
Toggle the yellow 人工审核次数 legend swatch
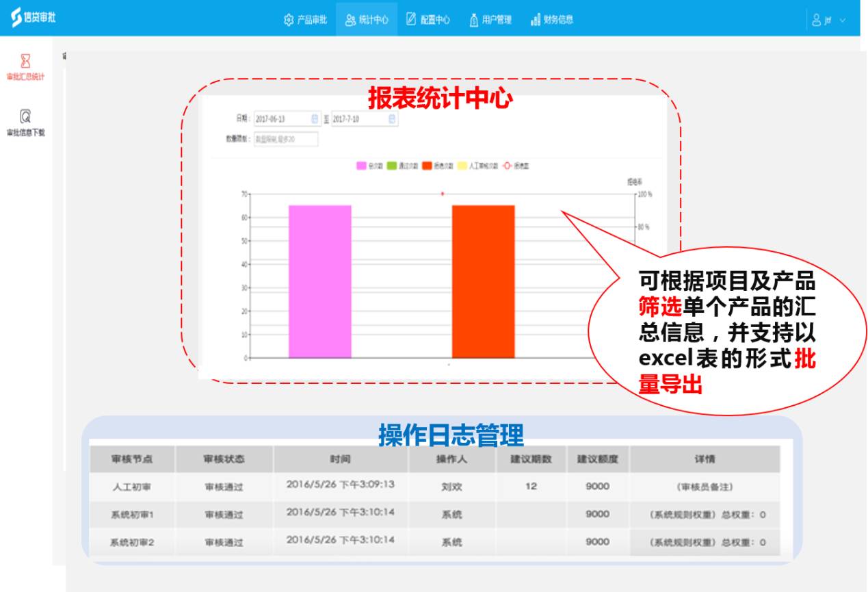click(462, 166)
